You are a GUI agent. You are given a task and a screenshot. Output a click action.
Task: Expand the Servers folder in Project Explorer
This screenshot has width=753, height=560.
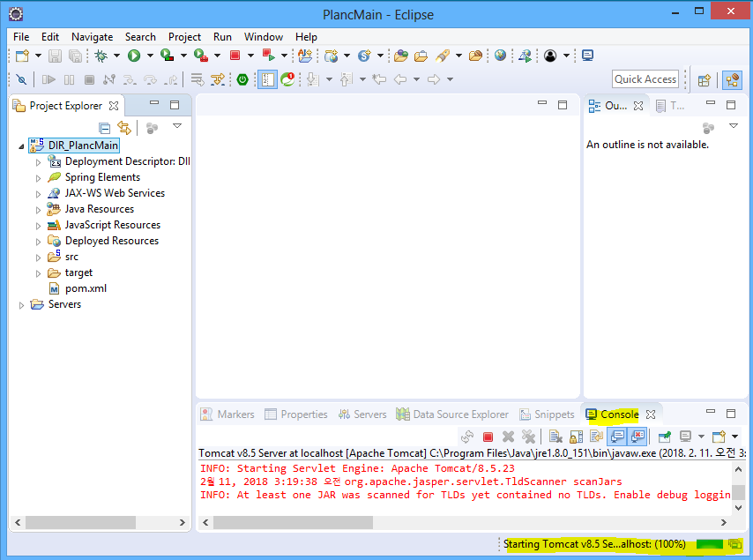pos(22,304)
